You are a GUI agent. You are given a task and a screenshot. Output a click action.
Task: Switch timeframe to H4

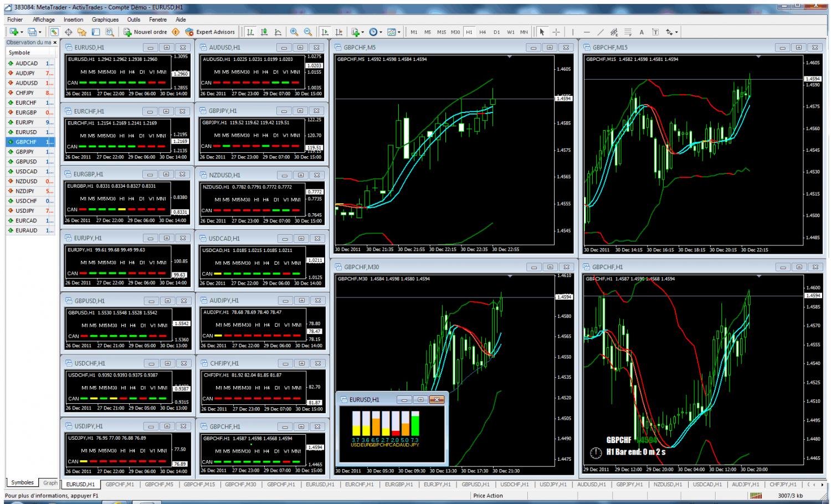(483, 32)
